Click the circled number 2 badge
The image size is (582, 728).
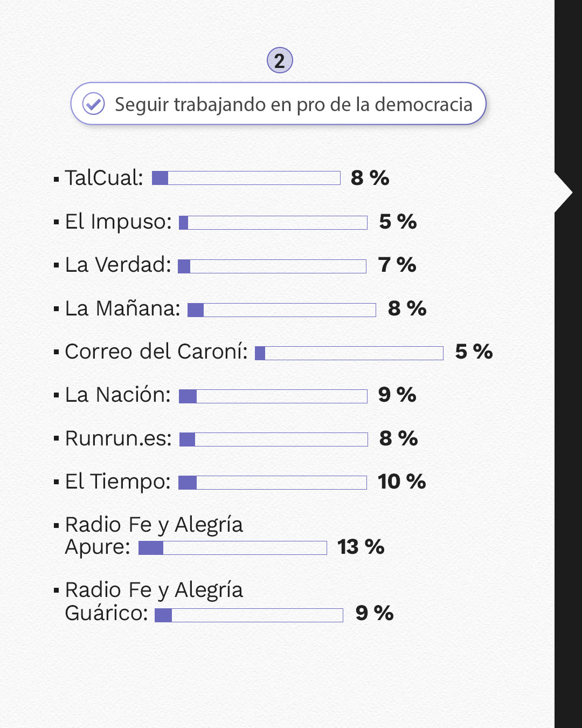pyautogui.click(x=280, y=60)
